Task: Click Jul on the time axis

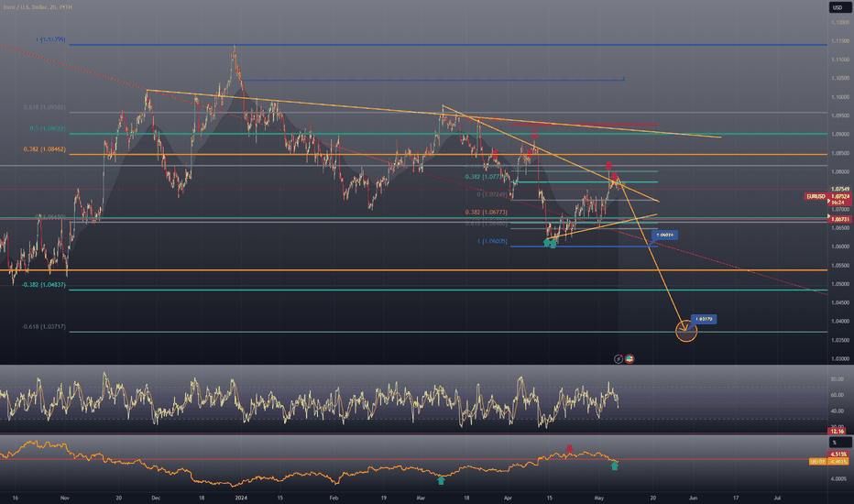Action: [x=777, y=498]
